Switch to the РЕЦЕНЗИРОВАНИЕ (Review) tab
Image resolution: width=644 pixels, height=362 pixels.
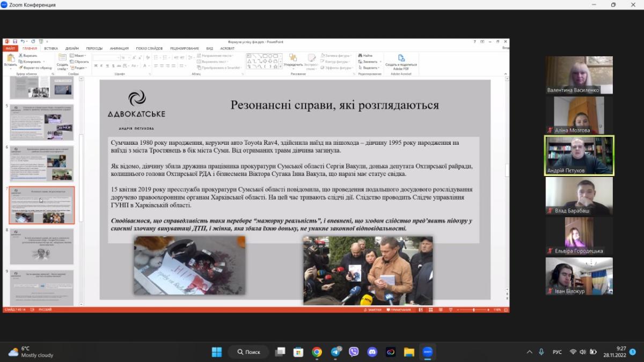(184, 48)
